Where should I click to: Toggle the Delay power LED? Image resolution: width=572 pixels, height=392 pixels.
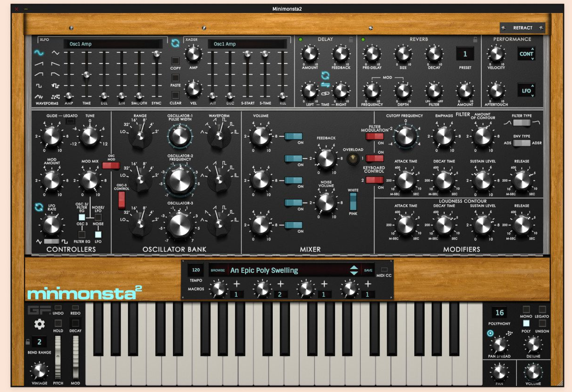click(x=300, y=40)
